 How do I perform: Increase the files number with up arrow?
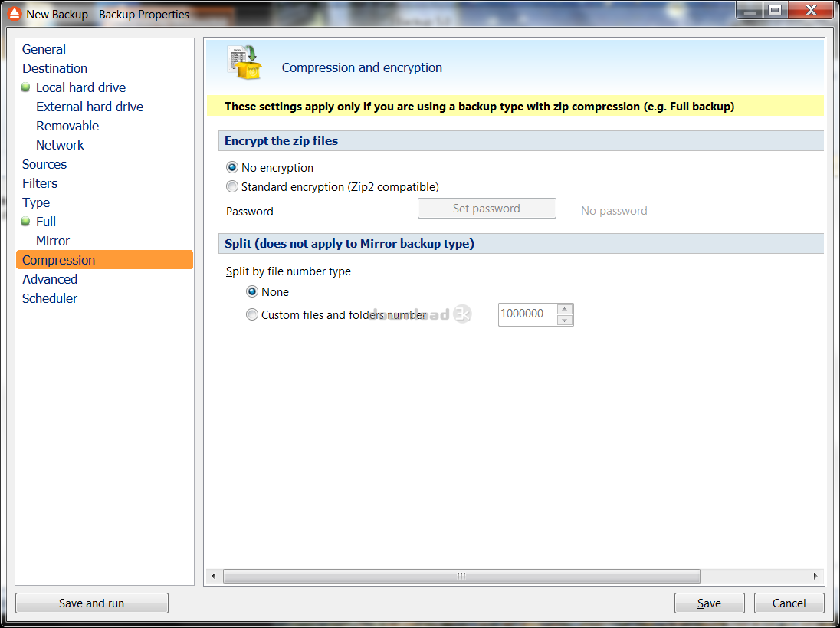click(x=565, y=309)
